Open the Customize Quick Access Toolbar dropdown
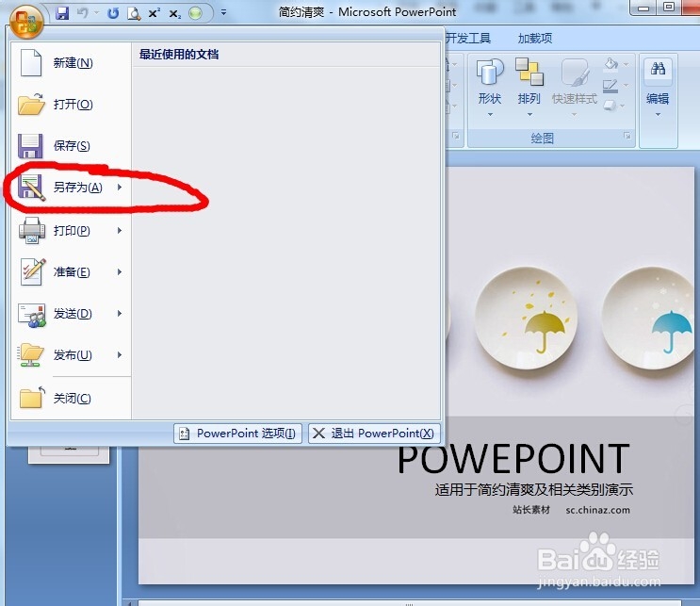The image size is (700, 606). 223,12
